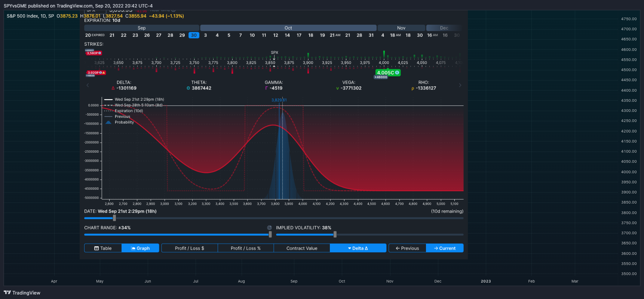Click the date slider handle

114,218
